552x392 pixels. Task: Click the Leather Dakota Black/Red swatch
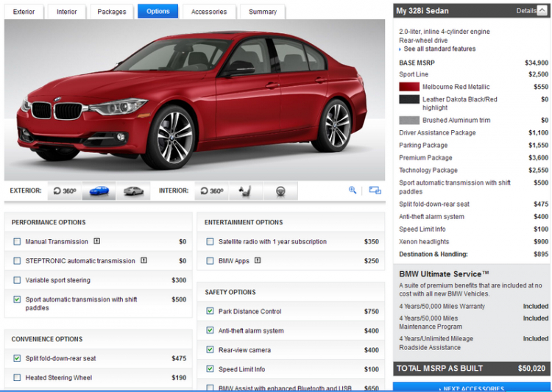pos(409,99)
